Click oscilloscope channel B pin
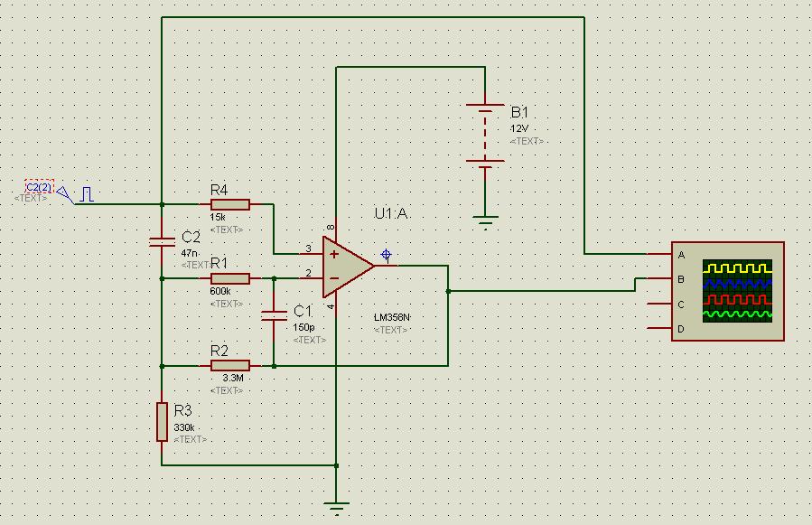 point(659,279)
